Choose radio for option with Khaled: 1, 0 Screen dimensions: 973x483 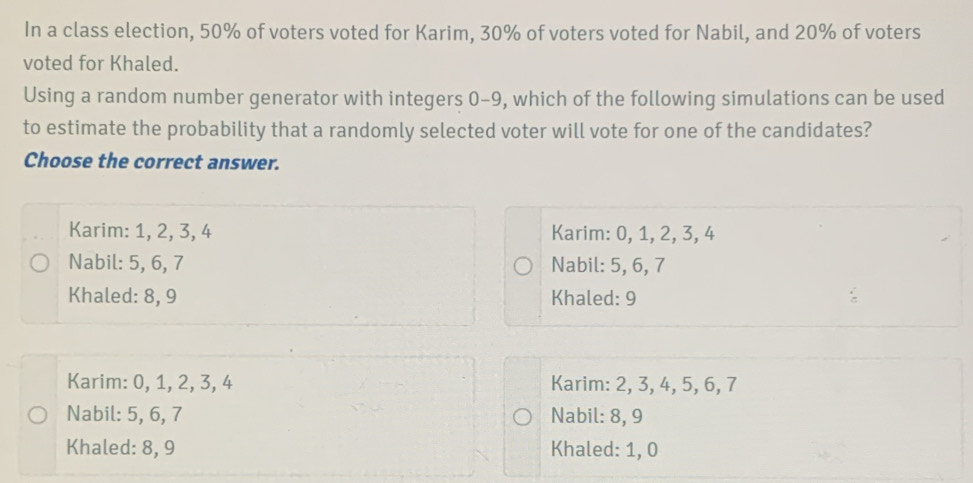point(521,415)
